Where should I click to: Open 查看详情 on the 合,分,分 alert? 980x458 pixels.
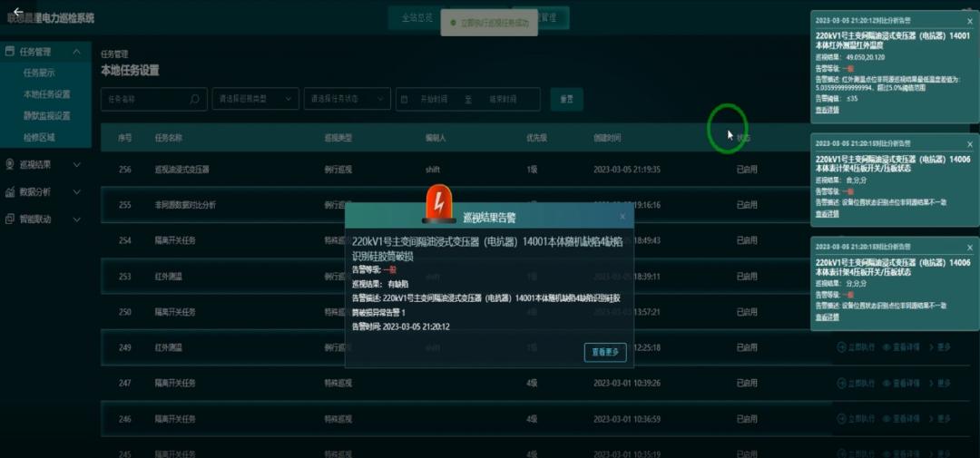tap(828, 214)
